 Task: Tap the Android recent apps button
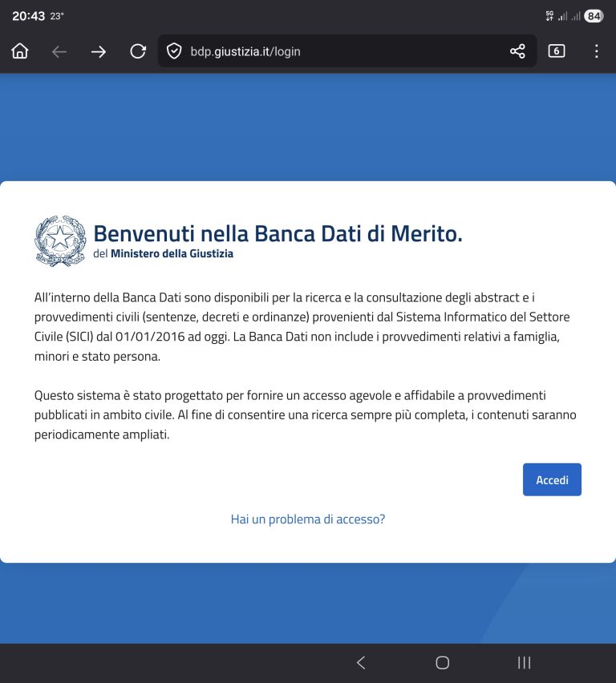pos(524,662)
